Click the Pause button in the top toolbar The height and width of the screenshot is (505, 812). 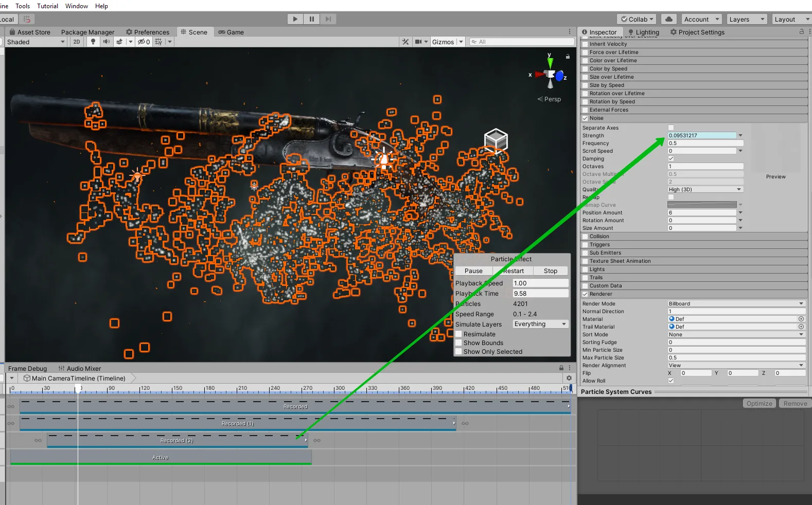tap(311, 19)
